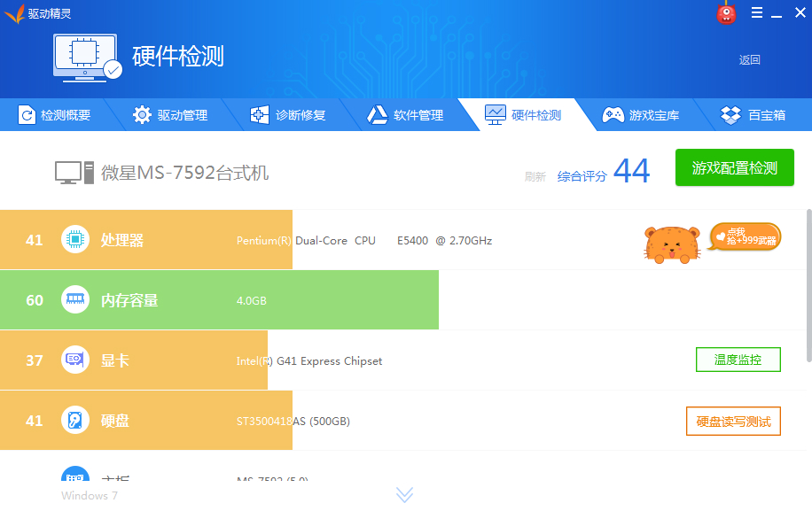
Task: Expand more hardware with the double chevron
Action: (404, 494)
